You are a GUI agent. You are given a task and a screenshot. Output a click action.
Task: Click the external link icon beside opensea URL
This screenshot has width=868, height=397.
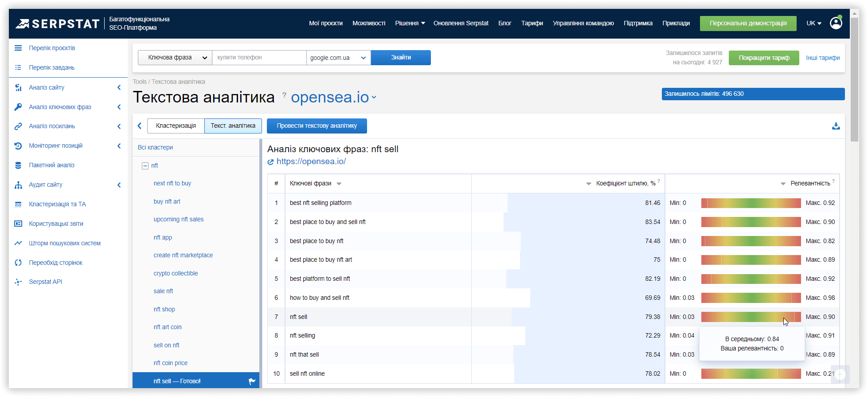tap(270, 162)
